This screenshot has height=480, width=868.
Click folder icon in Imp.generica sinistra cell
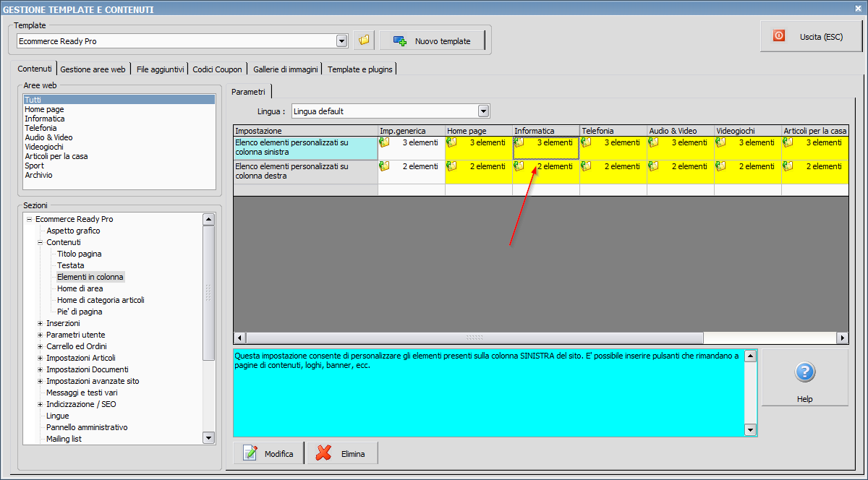pos(384,142)
